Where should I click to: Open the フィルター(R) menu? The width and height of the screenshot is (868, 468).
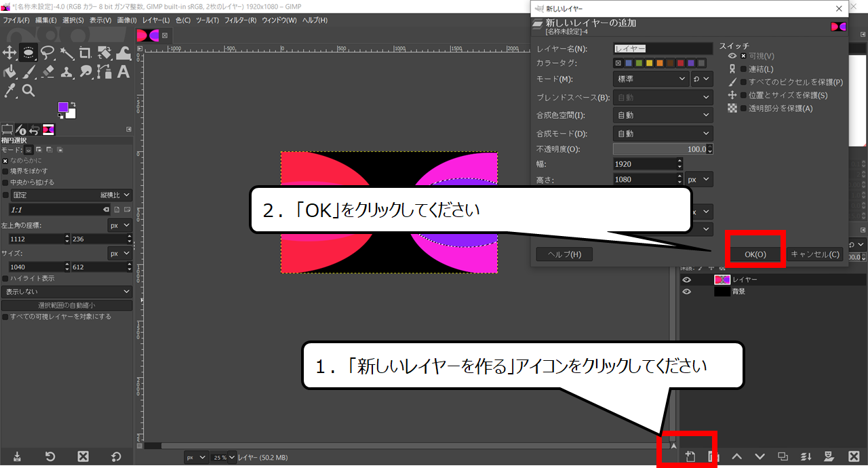click(240, 20)
